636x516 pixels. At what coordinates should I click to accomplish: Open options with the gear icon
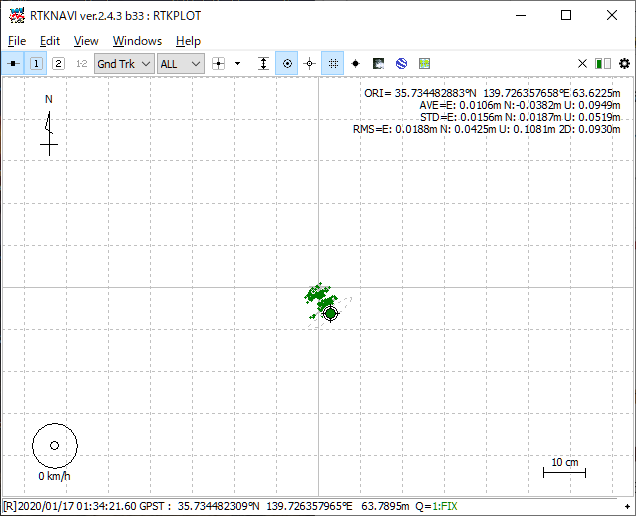click(624, 63)
